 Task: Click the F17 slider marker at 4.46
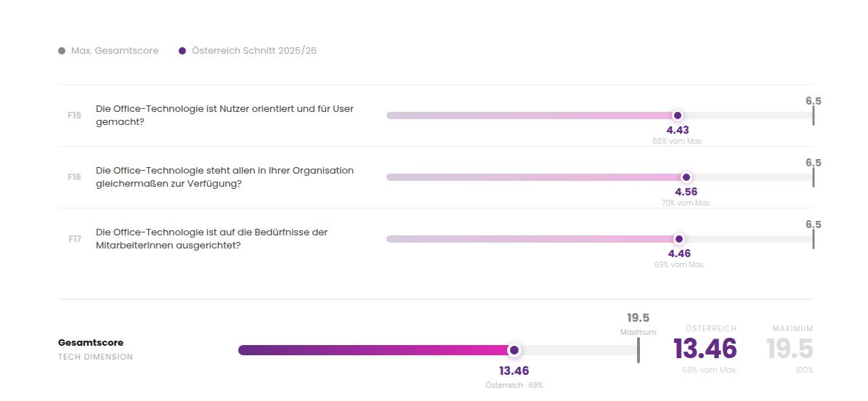[x=679, y=239]
